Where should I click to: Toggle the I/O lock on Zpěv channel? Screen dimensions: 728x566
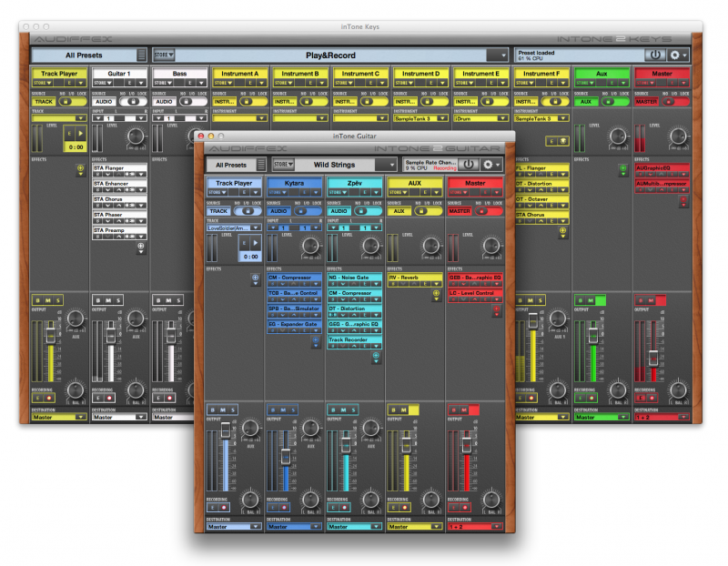[367, 211]
